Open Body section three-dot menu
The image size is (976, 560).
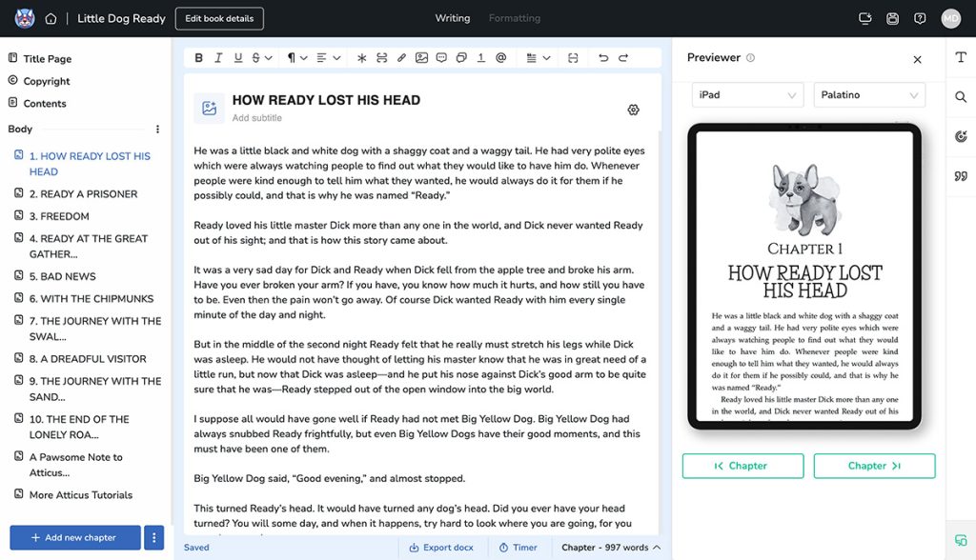tap(157, 130)
